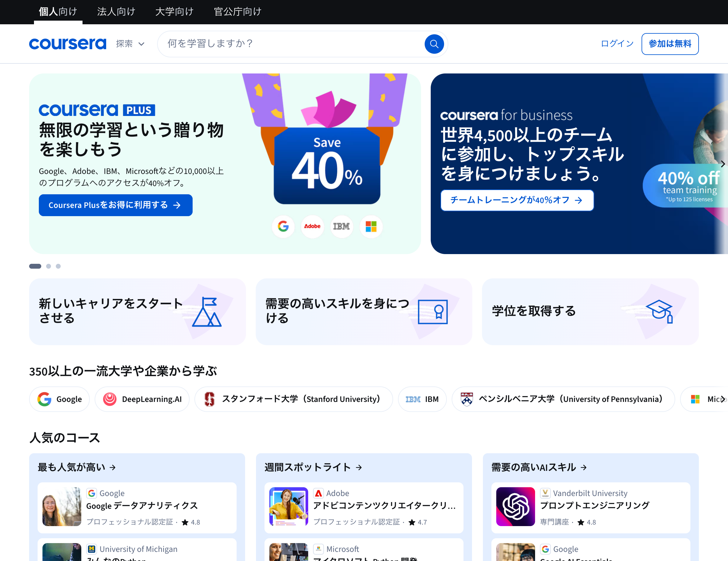Click the IBM logo in the promo banner
The image size is (728, 561).
341,226
